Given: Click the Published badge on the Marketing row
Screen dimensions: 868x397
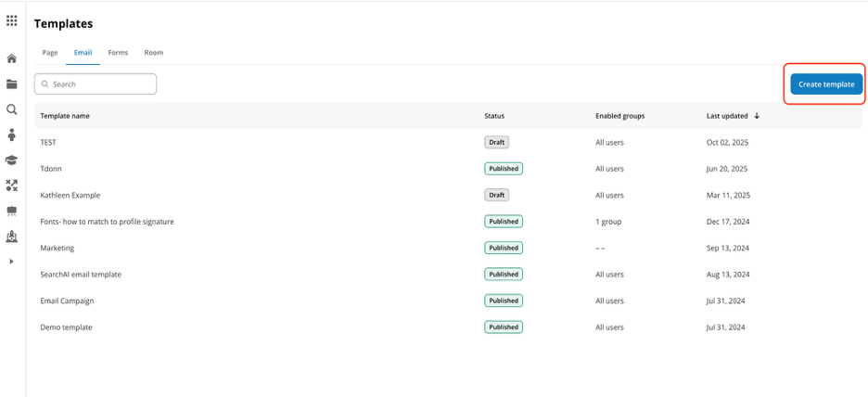Looking at the screenshot, I should point(504,248).
